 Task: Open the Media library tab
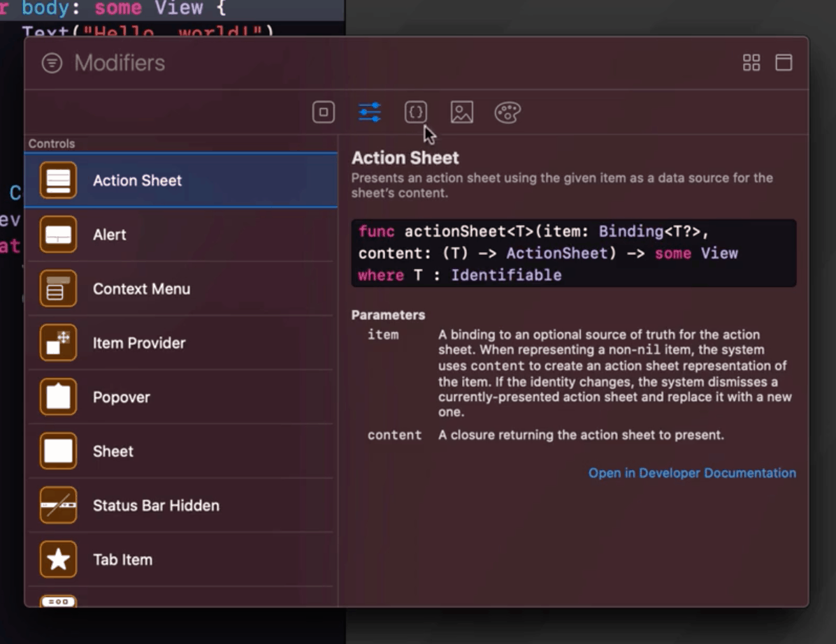click(462, 112)
